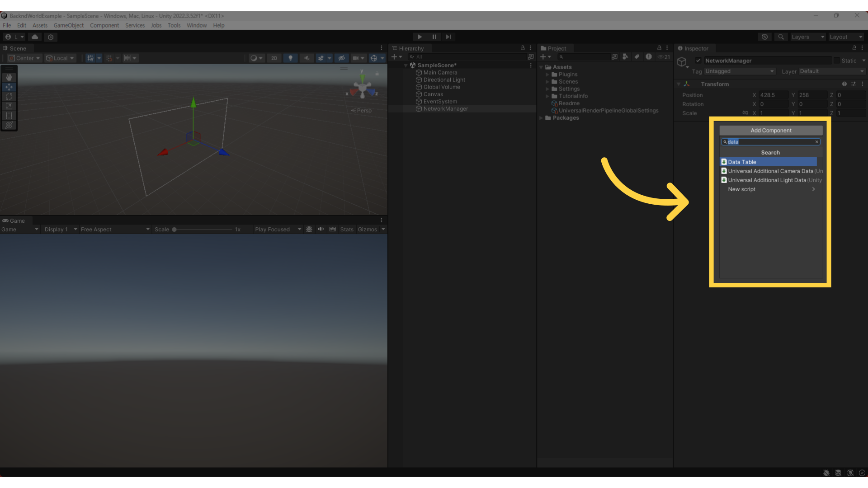Select the Scale tool
This screenshot has width=868, height=488.
(x=9, y=106)
